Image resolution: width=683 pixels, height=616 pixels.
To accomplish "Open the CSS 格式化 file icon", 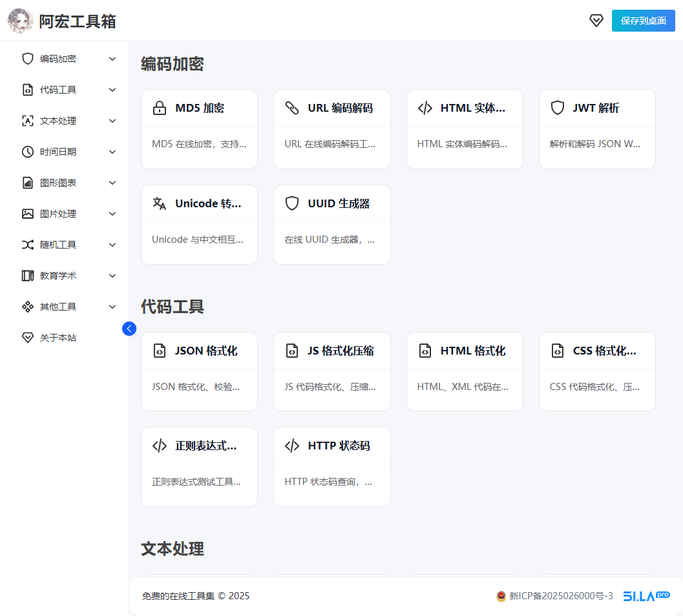I will click(x=558, y=350).
